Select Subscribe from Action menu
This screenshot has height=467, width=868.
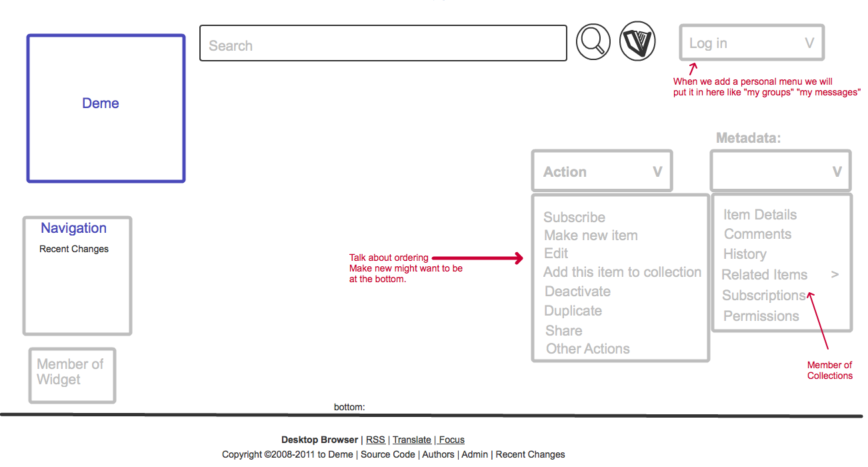[x=574, y=217]
